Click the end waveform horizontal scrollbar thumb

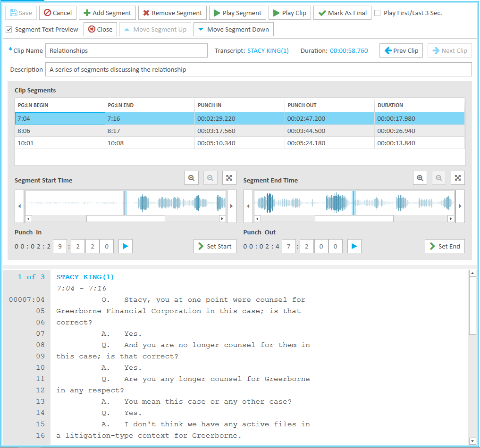point(354,219)
